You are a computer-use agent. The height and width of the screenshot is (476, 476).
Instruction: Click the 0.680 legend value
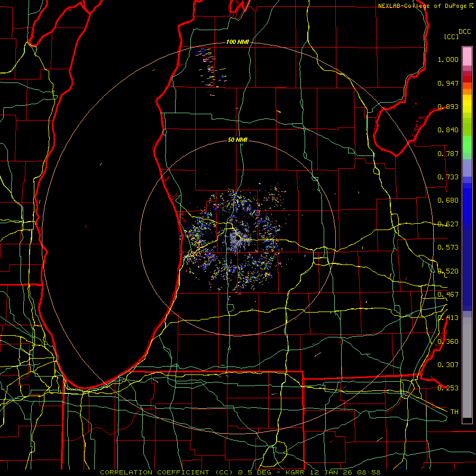click(x=448, y=200)
